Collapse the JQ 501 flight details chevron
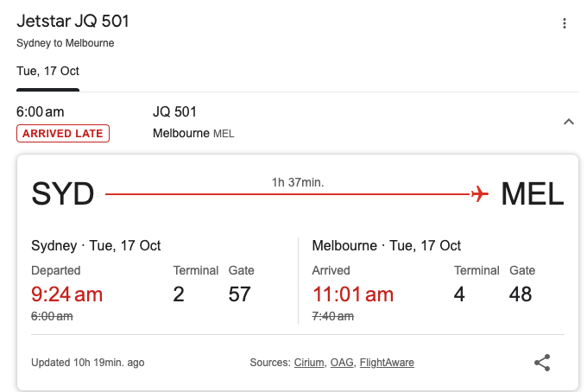 tap(569, 122)
